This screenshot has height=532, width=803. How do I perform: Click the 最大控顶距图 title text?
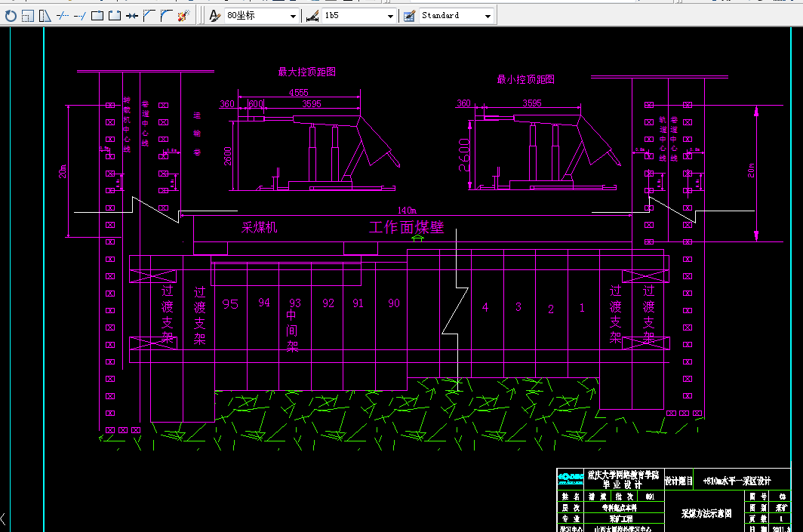click(306, 72)
